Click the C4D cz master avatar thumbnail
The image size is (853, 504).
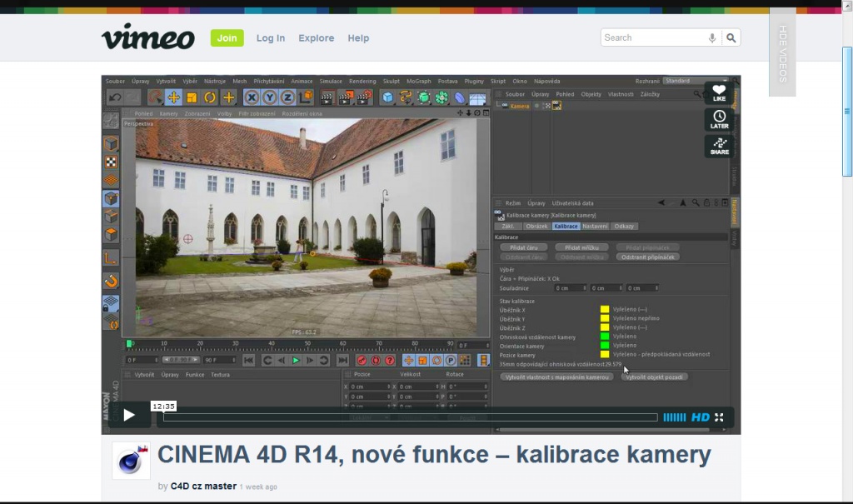131,461
